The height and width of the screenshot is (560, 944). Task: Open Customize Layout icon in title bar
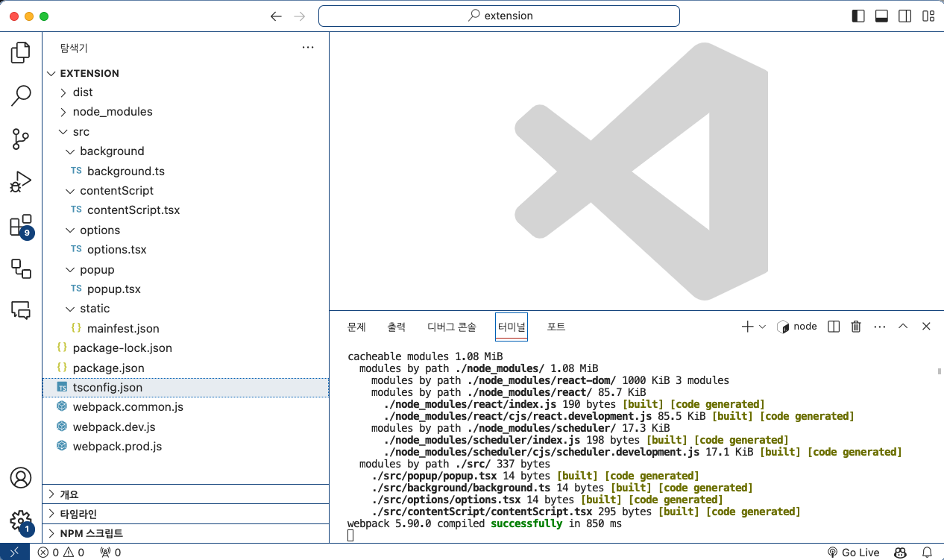tap(928, 16)
